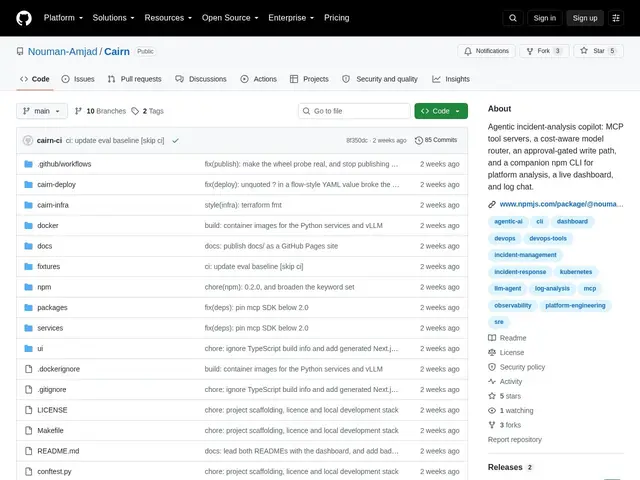640x480 pixels.
Task: Open commit message 'style(infra): terraform fmt'
Action: (x=243, y=205)
